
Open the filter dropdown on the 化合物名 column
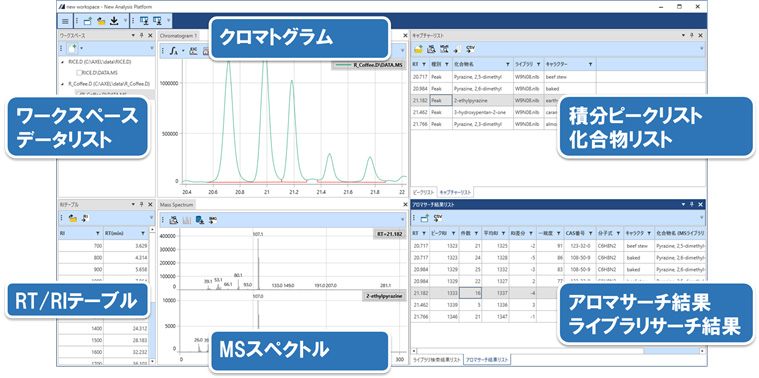coord(507,64)
